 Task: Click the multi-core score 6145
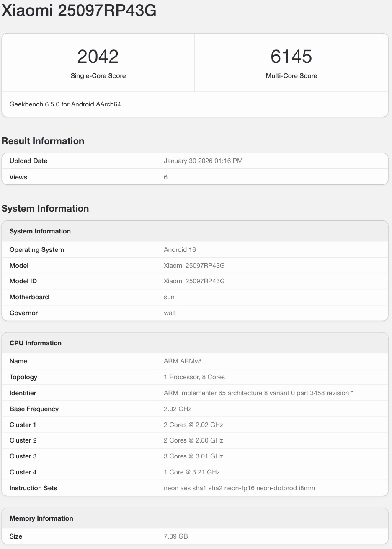point(291,57)
